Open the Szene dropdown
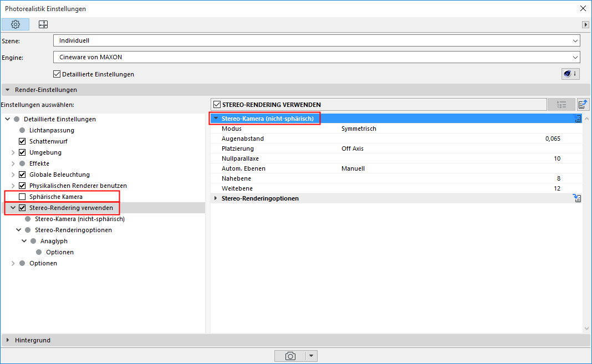This screenshot has height=364, width=592. tap(317, 41)
